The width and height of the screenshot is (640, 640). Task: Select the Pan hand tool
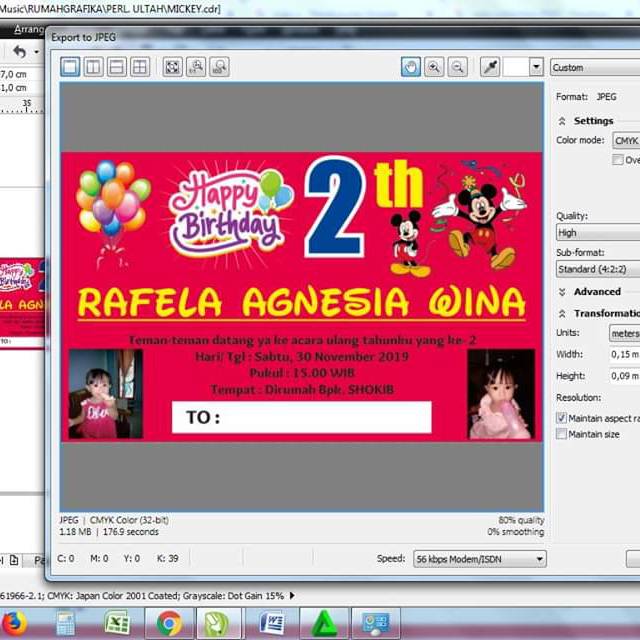click(411, 67)
